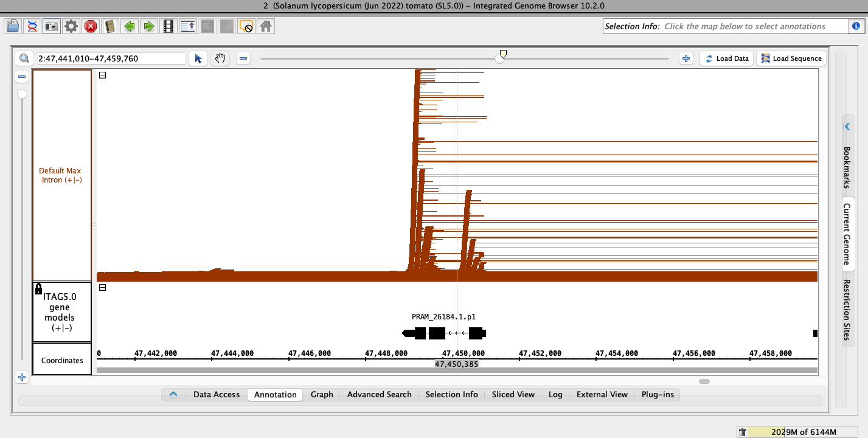The image size is (868, 438).
Task: Switch to the grab hand tool
Action: tap(220, 58)
